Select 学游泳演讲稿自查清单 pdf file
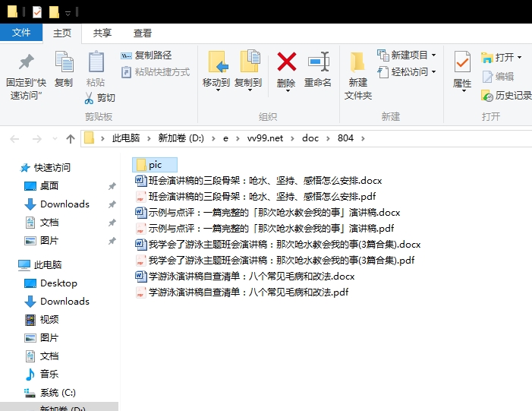Viewport: 532px width, 411px height. 242,292
